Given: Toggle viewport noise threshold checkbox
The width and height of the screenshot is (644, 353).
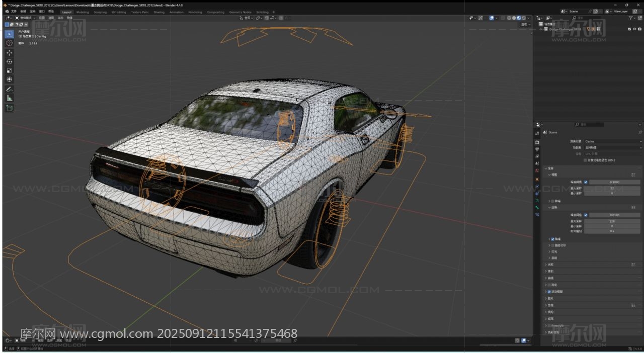Looking at the screenshot, I should point(586,182).
